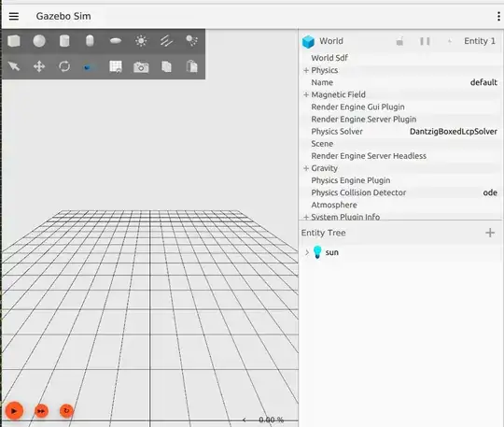Open the view angle tool
Image resolution: width=504 pixels, height=427 pixels.
tap(90, 67)
